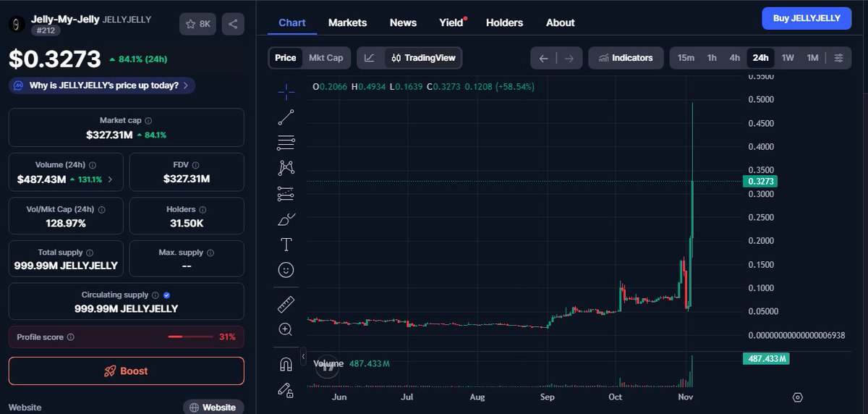
Task: Select the brush drawing tool
Action: (286, 219)
